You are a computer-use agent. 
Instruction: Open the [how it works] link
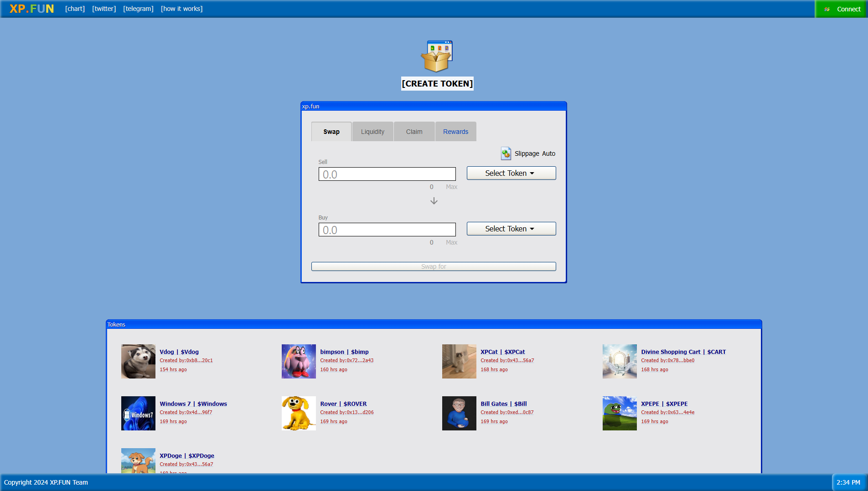pos(181,9)
